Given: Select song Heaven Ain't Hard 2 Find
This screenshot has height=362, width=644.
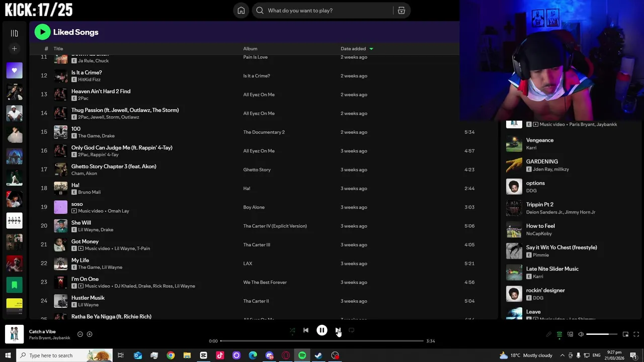Looking at the screenshot, I should point(101,91).
